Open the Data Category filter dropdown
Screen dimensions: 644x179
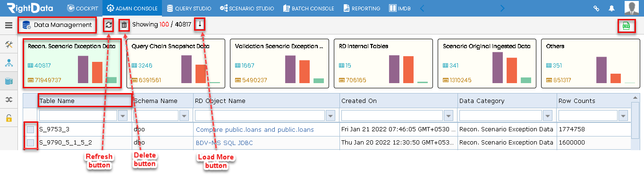pyautogui.click(x=548, y=116)
